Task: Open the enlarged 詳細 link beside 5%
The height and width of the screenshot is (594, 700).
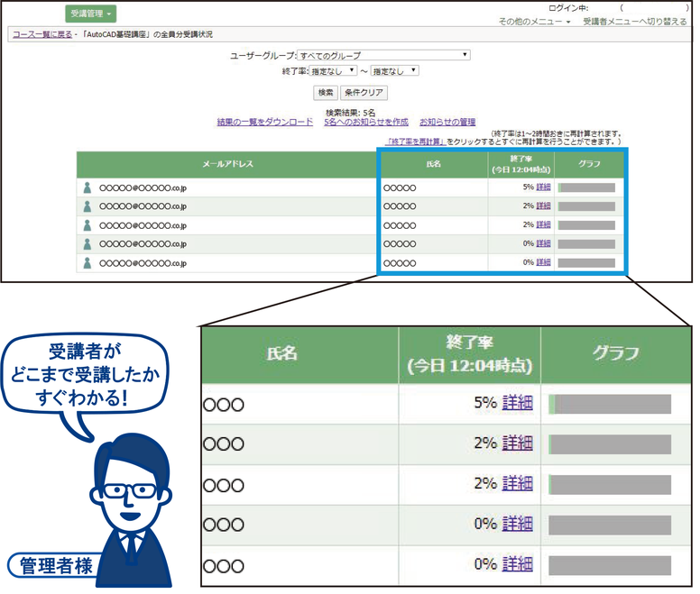Action: click(518, 403)
